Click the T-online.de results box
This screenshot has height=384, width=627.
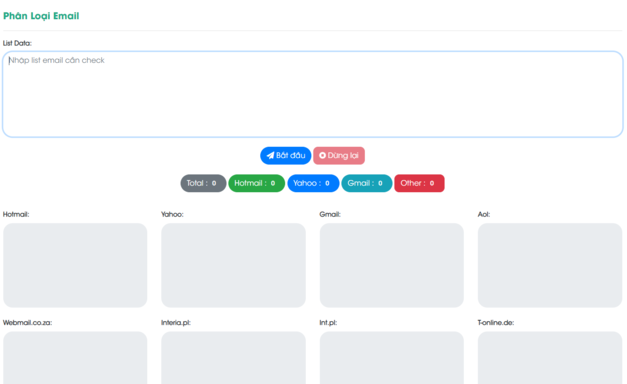coord(550,358)
